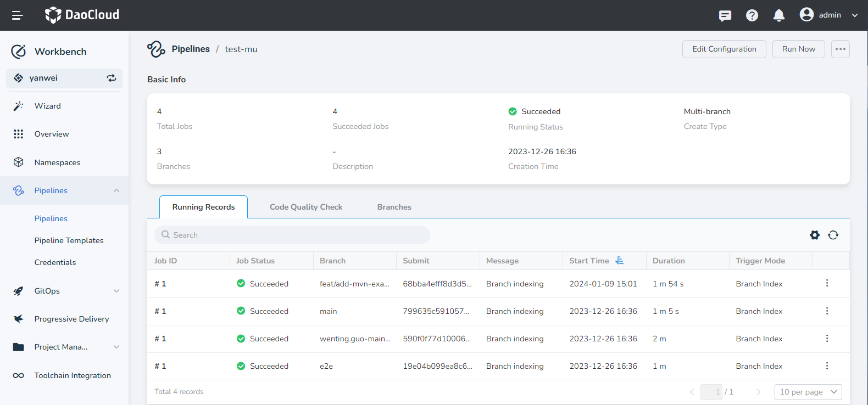
Task: Switch workspace using yanwei swap icon
Action: [x=112, y=78]
